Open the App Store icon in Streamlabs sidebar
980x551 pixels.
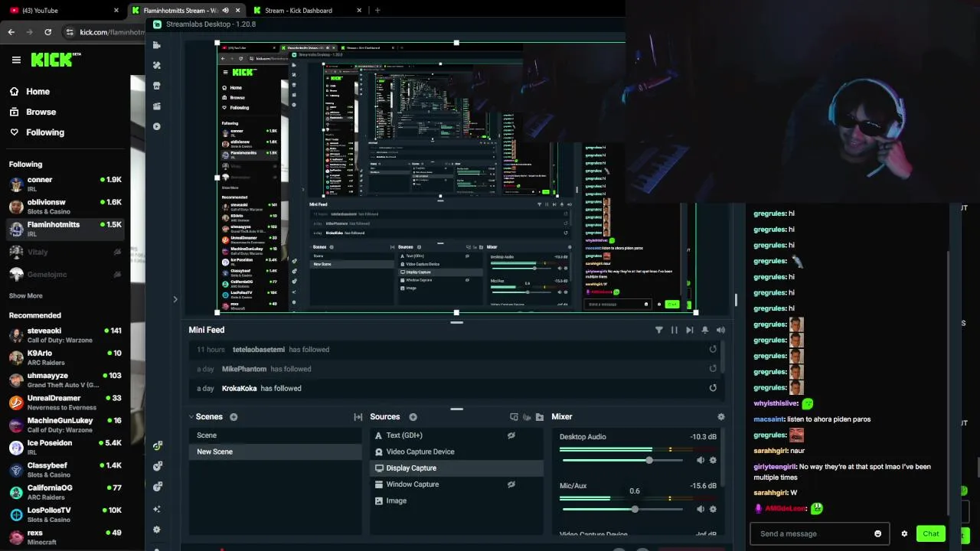(156, 86)
